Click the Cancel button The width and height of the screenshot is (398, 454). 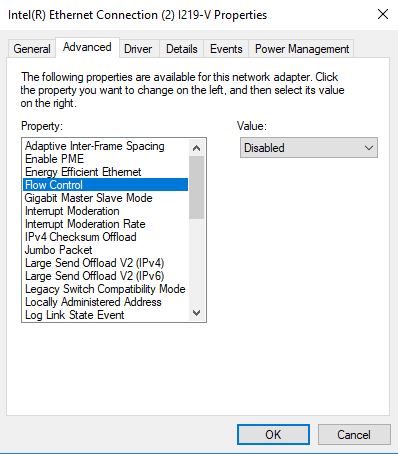(354, 434)
